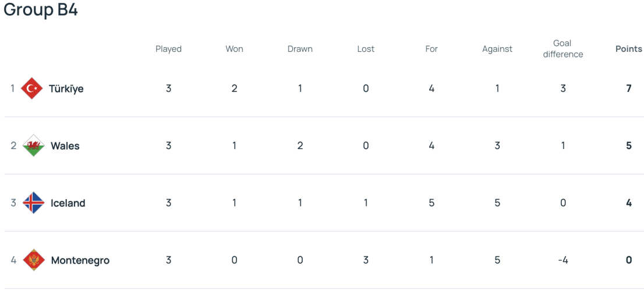Click Montenegro's goal difference of -4

click(562, 260)
